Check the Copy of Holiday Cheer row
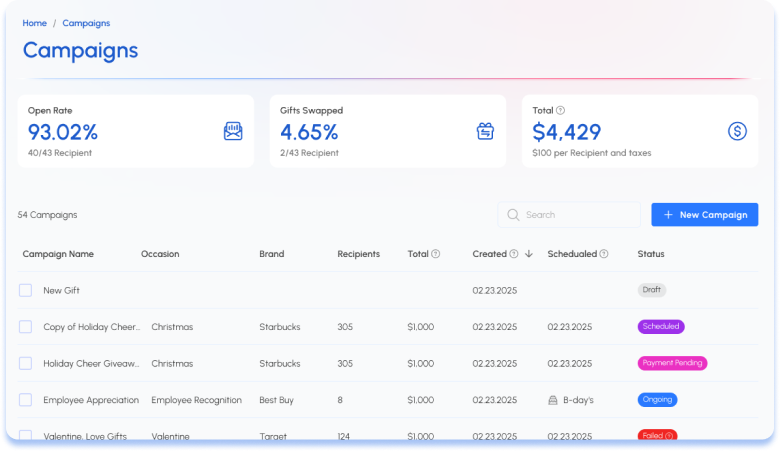Screen dimensions: 780x452 (x=26, y=327)
